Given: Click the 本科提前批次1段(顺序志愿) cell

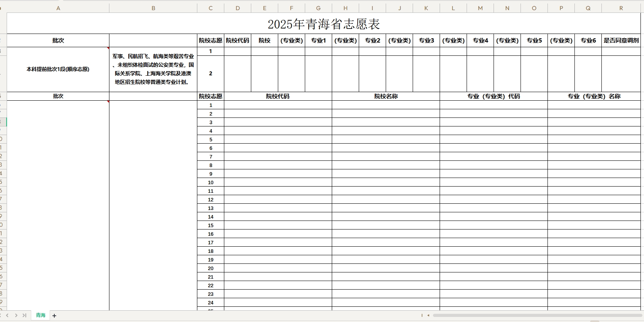Looking at the screenshot, I should (58, 69).
